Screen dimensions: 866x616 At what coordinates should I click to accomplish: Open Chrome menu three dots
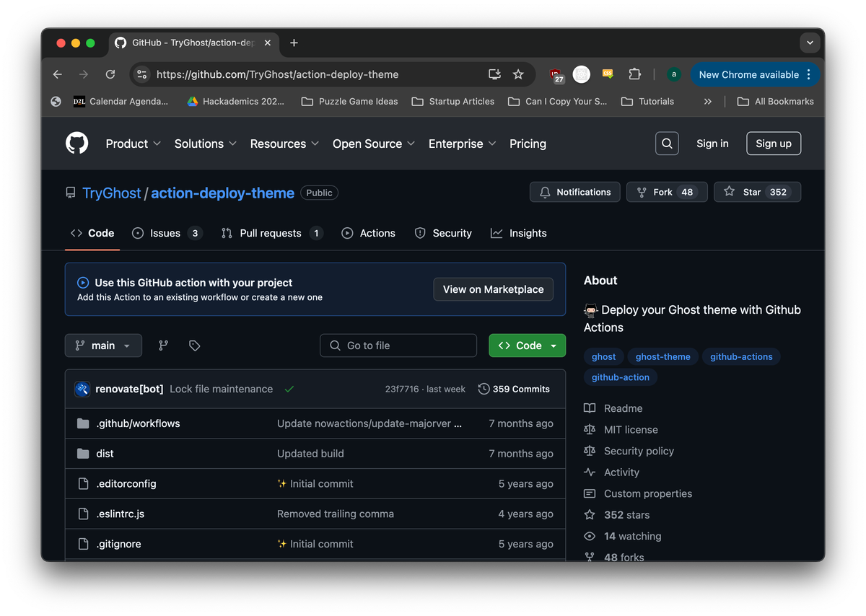[809, 74]
